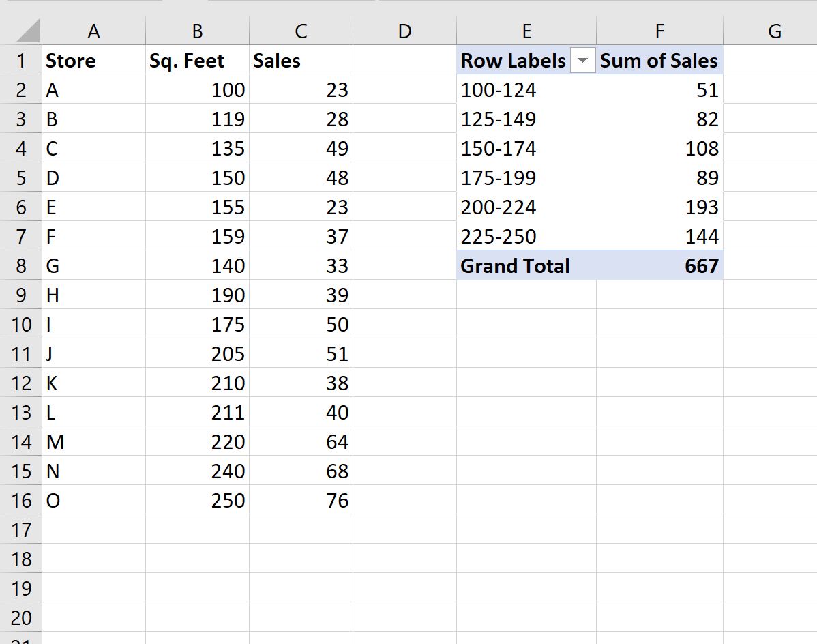Select row 16 header
Screen dimensions: 817x644
[x=21, y=500]
